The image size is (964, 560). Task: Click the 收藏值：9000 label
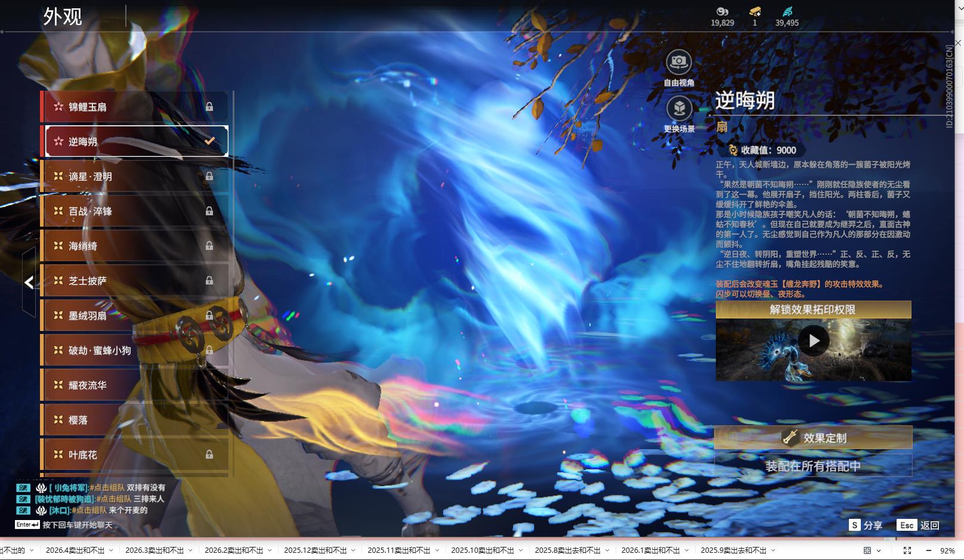click(x=768, y=150)
